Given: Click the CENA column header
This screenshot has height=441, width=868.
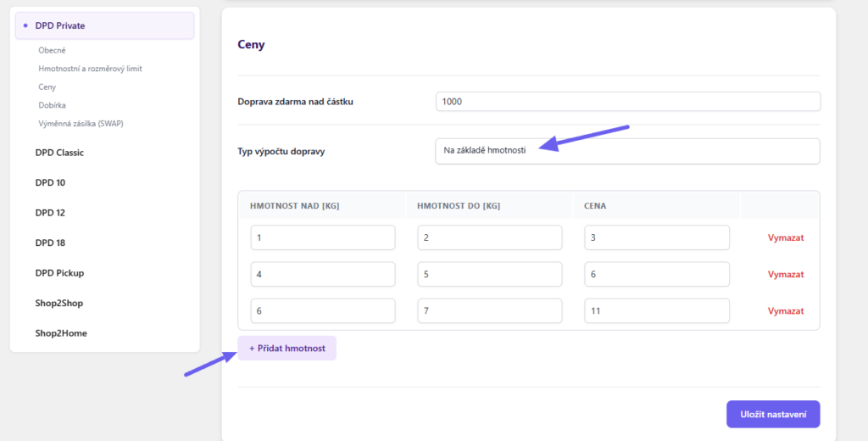Looking at the screenshot, I should (x=595, y=206).
